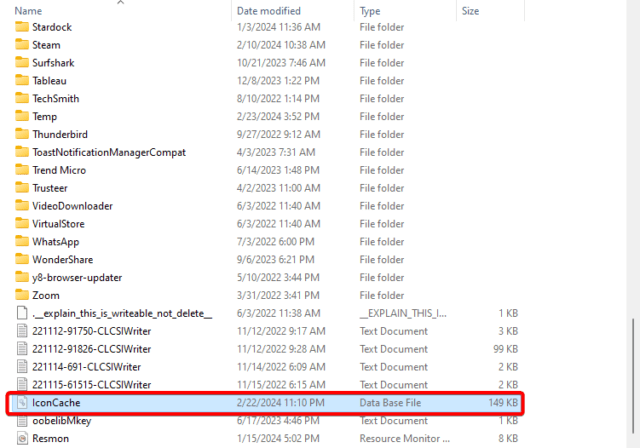Click the TechSmith folder icon
This screenshot has width=640, height=448.
tap(22, 99)
